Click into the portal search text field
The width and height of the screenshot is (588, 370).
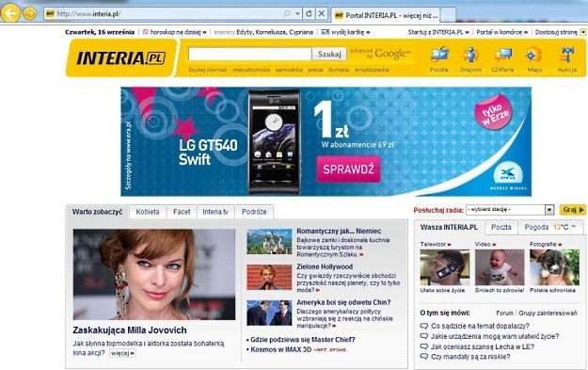click(x=249, y=54)
